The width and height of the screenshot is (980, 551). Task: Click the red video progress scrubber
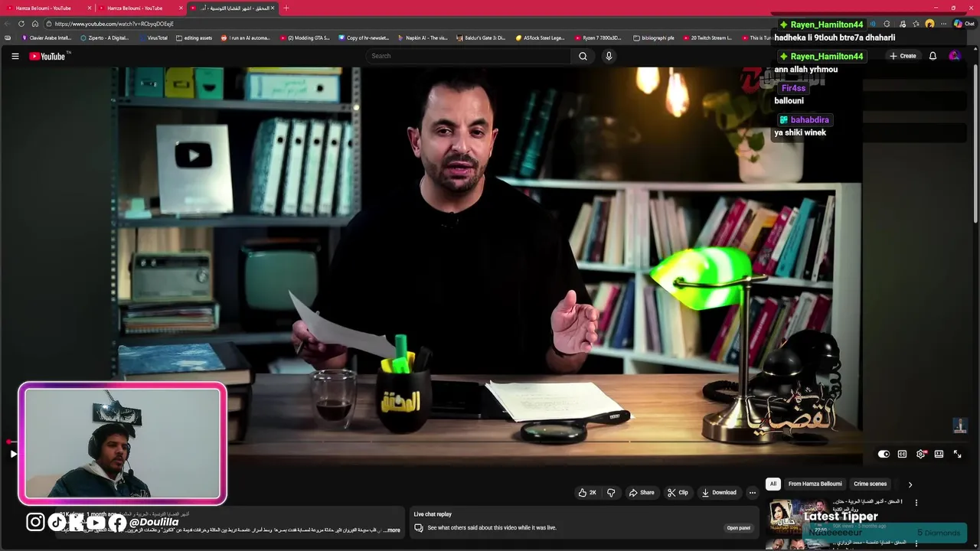9,442
